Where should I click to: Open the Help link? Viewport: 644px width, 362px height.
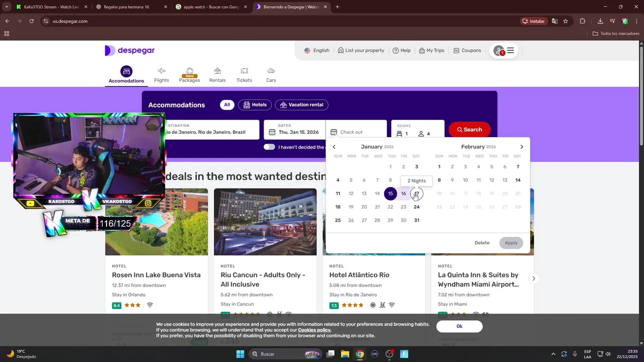(401, 50)
